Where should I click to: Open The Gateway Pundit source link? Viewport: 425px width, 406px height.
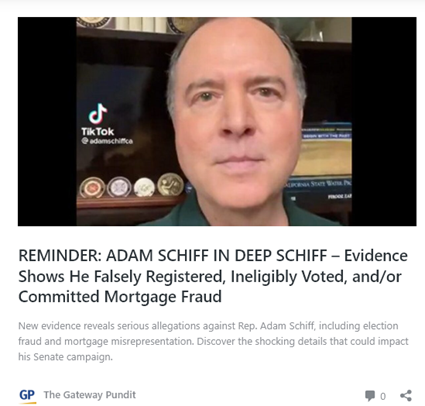click(90, 395)
